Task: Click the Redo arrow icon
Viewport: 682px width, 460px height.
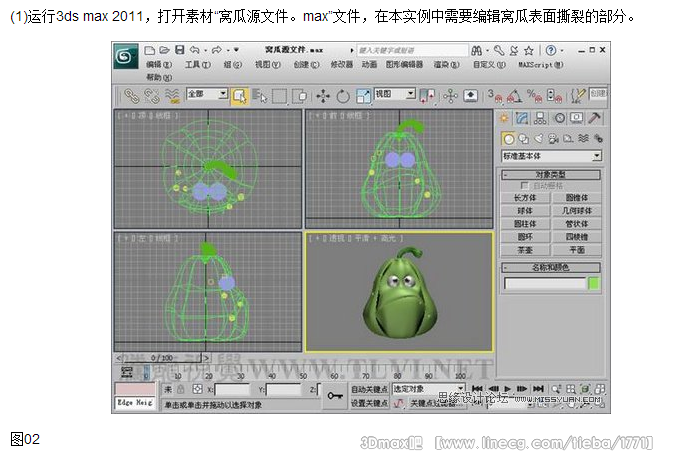Action: point(216,50)
